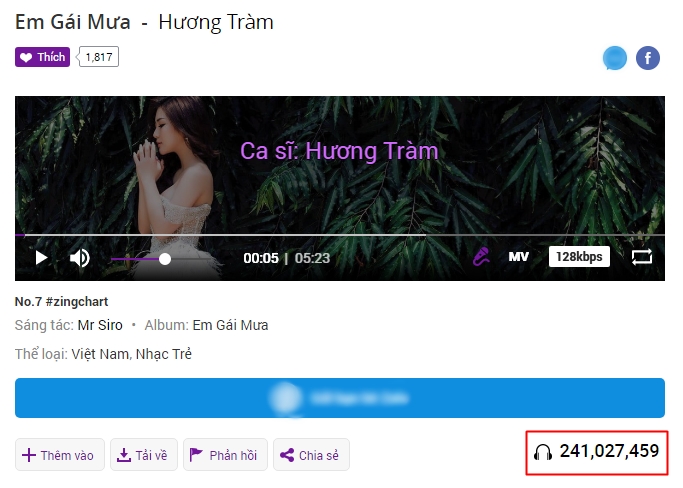Viewport: 683px width, 488px height.
Task: Open the Thêm vào menu
Action: [x=60, y=455]
